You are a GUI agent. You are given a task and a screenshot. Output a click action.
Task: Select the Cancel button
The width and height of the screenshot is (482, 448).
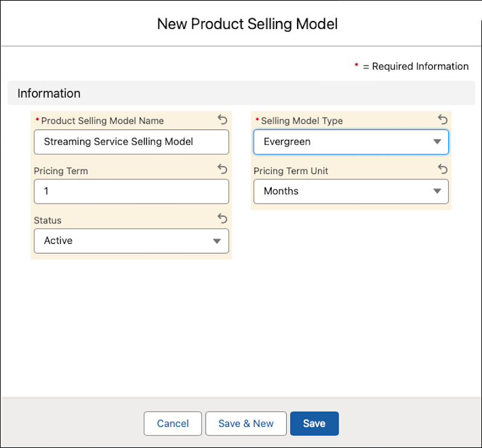(x=173, y=423)
